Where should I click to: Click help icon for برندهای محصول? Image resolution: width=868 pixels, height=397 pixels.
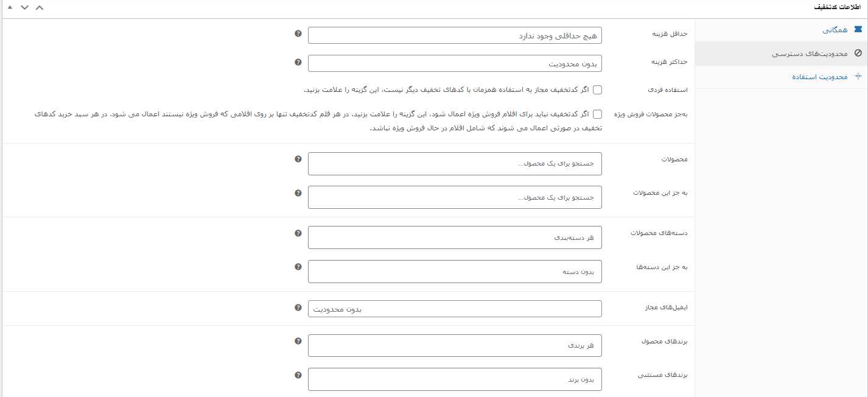(298, 341)
